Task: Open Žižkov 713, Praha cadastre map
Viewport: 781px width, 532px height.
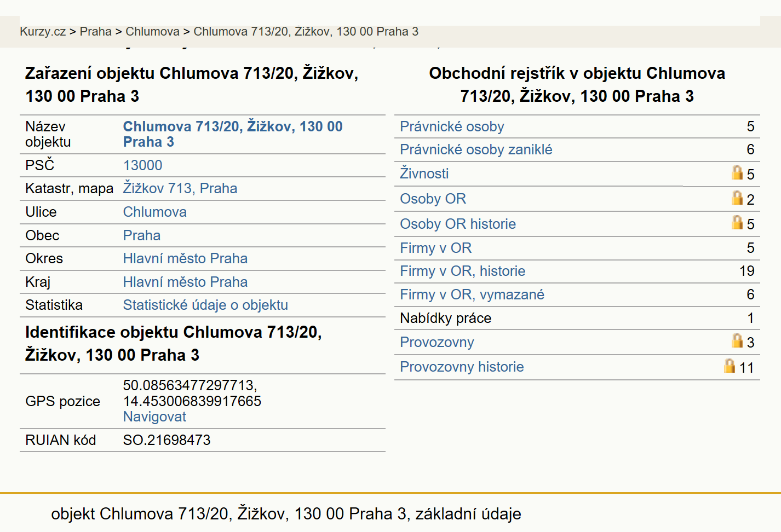Action: point(180,188)
